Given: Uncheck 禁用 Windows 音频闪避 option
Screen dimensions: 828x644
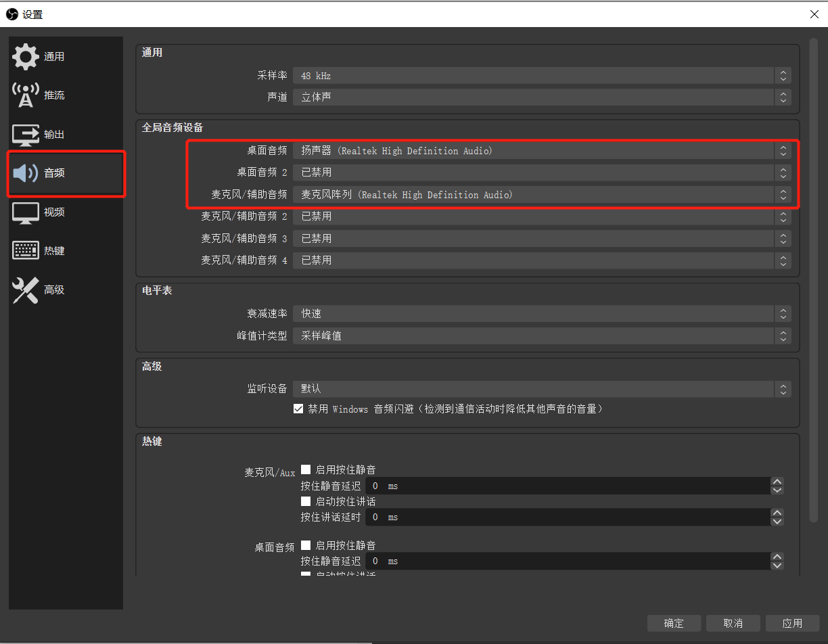Looking at the screenshot, I should point(298,409).
